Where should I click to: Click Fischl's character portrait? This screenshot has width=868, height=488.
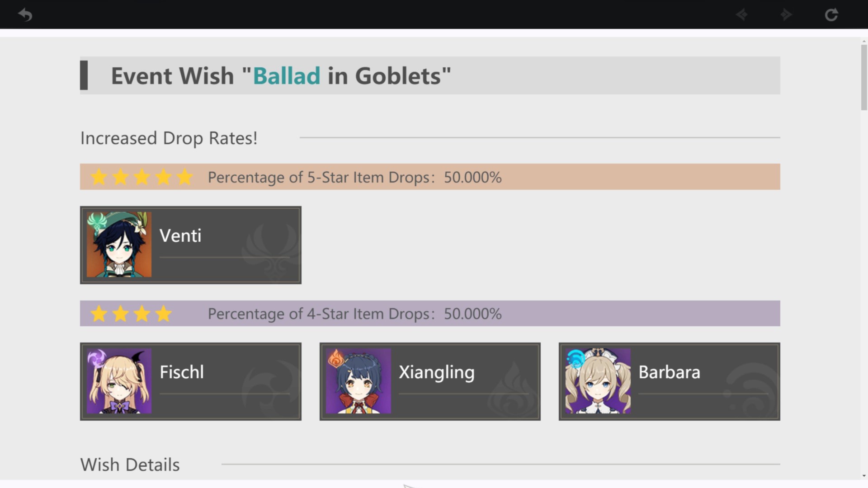[119, 381]
